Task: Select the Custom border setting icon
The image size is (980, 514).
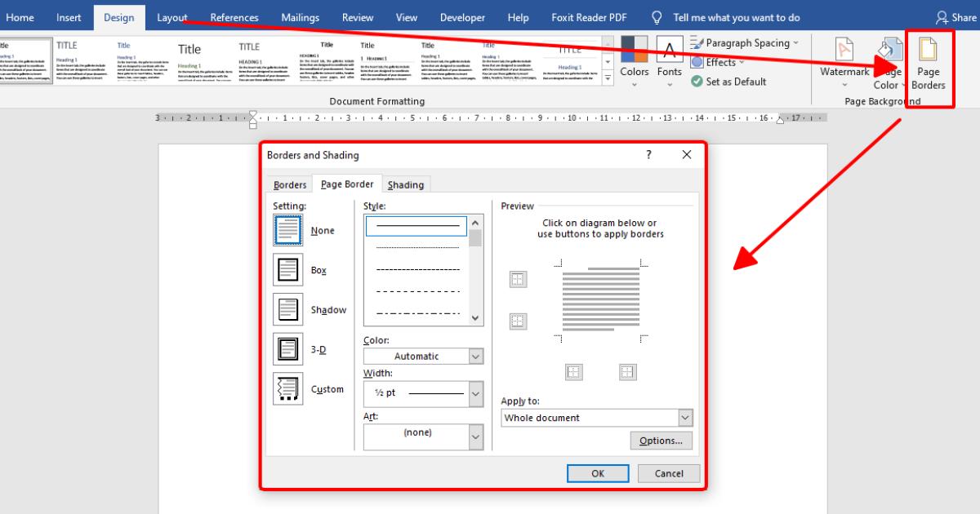Action: coord(287,389)
